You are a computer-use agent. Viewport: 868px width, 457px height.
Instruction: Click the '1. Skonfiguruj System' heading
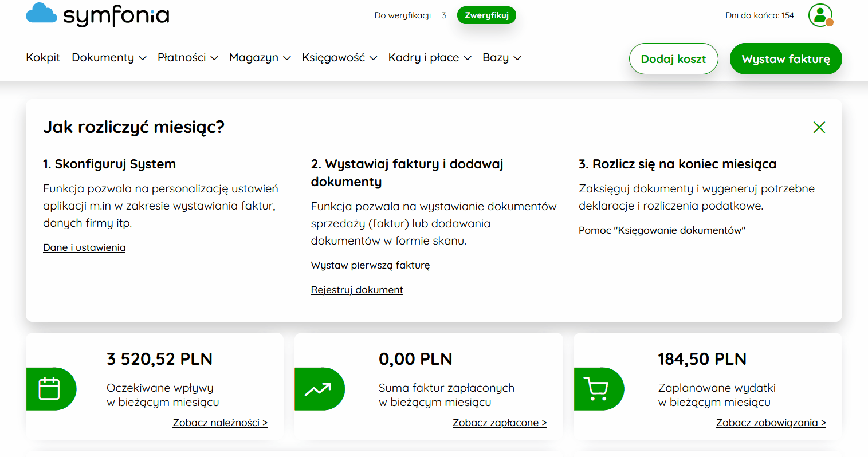click(109, 164)
